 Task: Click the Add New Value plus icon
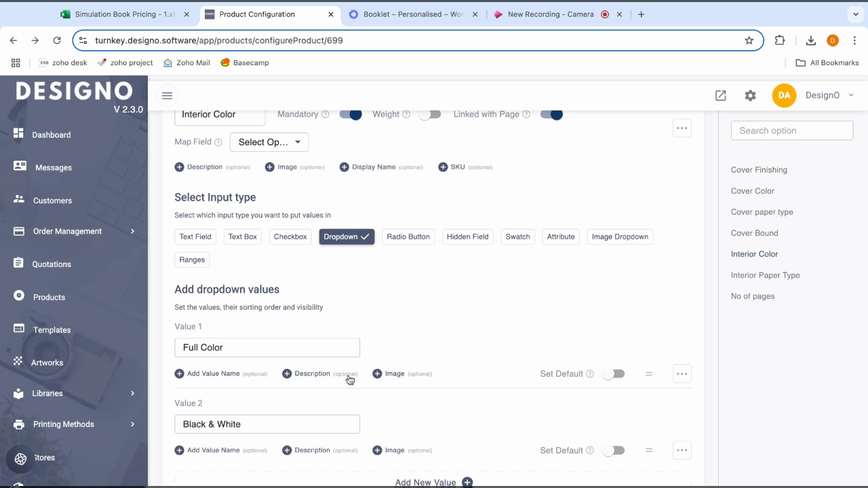pyautogui.click(x=467, y=482)
